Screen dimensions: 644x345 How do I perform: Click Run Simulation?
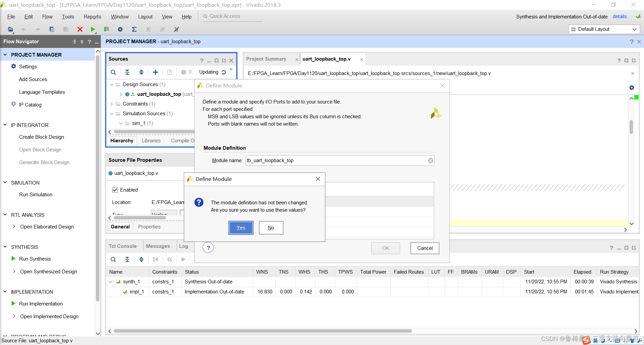pyautogui.click(x=36, y=195)
